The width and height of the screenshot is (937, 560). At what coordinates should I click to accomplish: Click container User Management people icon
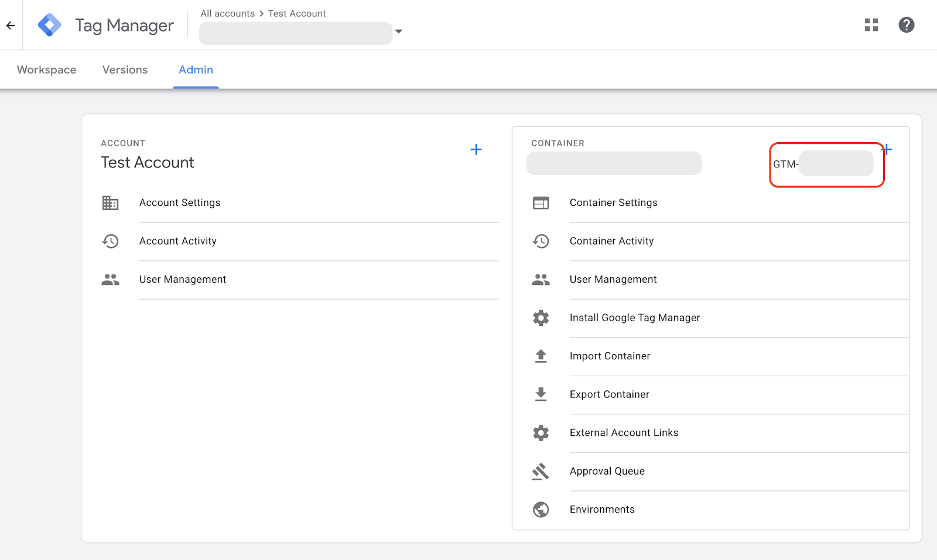coord(541,280)
